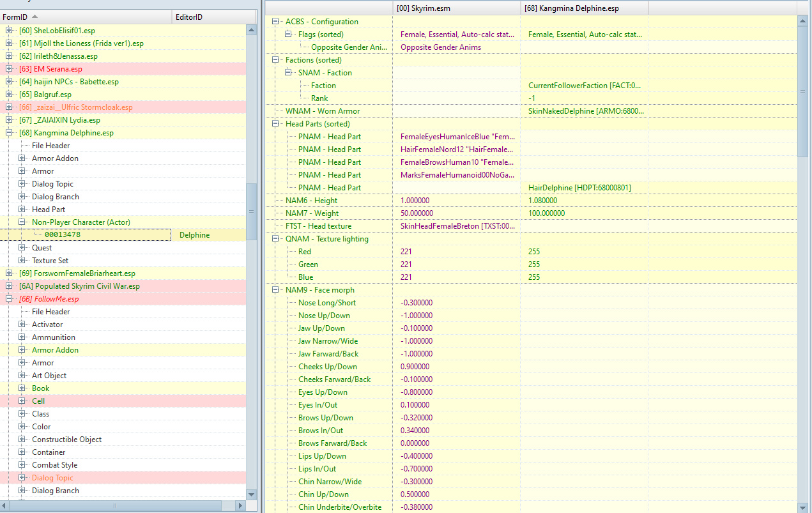
Task: Click the up arrow of the record view scrollbar
Action: coord(804,21)
